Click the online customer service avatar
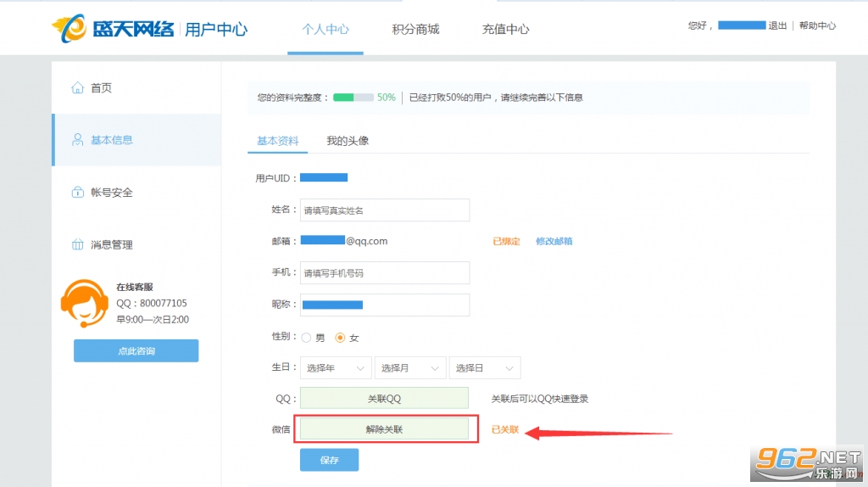The height and width of the screenshot is (487, 868). pyautogui.click(x=84, y=303)
